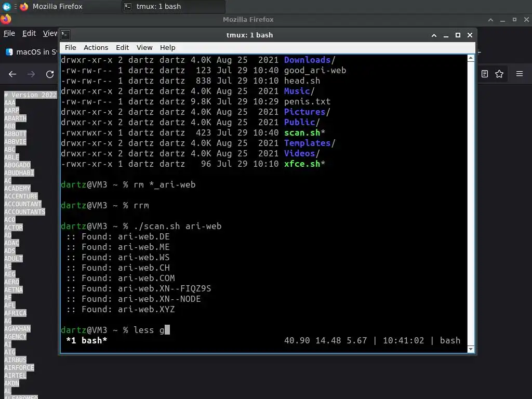The image size is (532, 399).
Task: Click the '*1 bash*' tmux window label
Action: (x=87, y=341)
